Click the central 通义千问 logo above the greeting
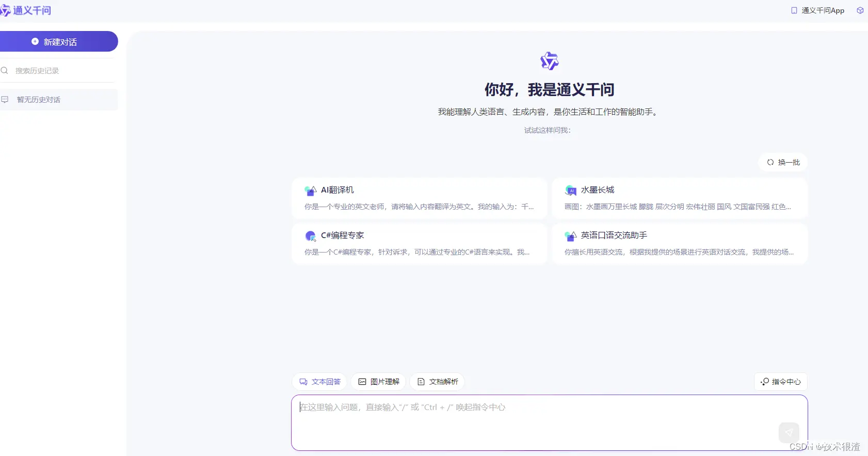Viewport: 868px width, 456px height. [x=550, y=61]
